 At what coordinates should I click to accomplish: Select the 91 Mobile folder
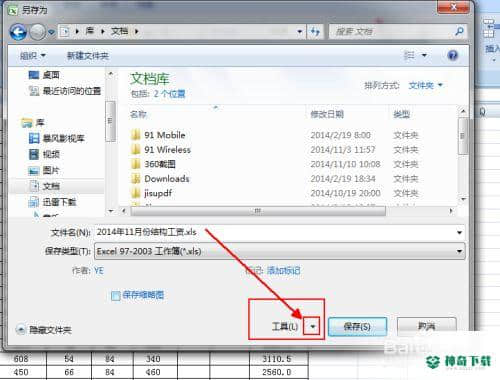pyautogui.click(x=158, y=135)
